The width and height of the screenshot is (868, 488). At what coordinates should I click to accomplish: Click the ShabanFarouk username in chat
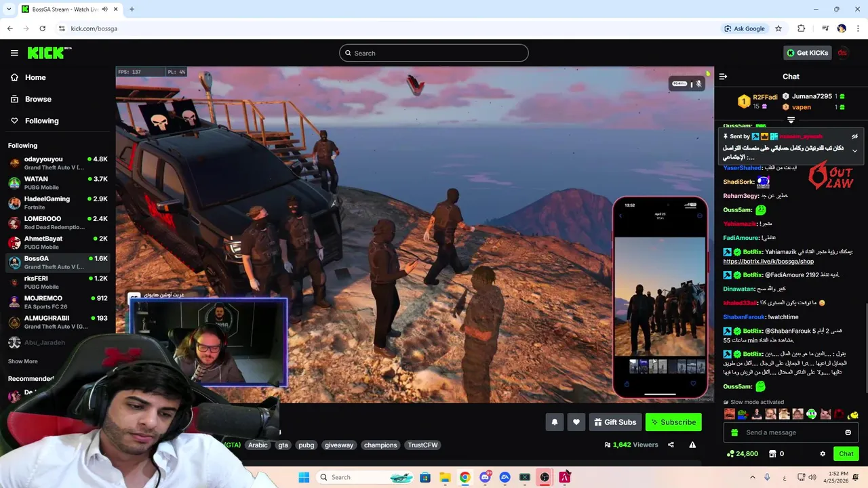click(744, 317)
